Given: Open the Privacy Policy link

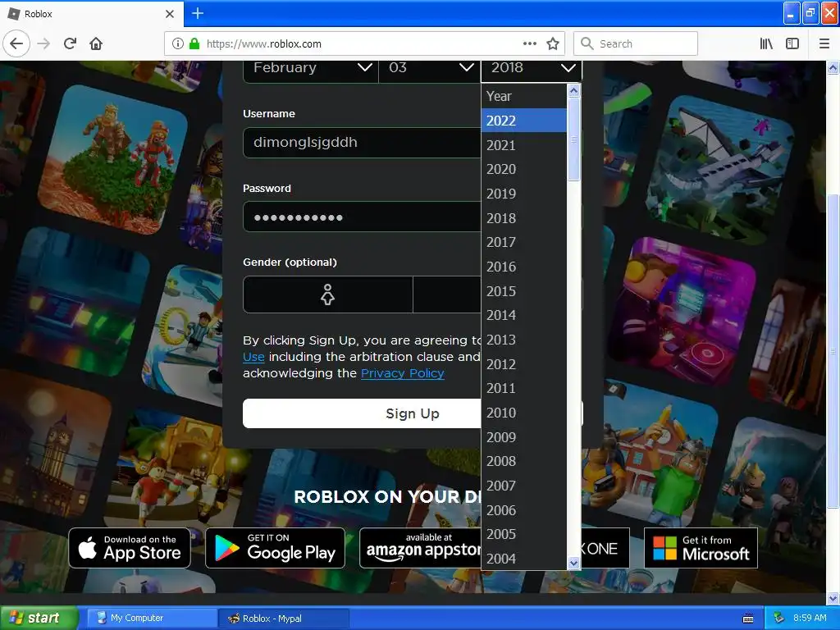Looking at the screenshot, I should click(x=402, y=373).
